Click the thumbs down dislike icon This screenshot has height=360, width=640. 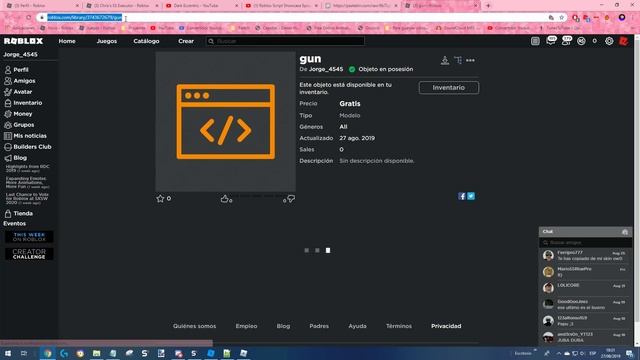coord(291,199)
